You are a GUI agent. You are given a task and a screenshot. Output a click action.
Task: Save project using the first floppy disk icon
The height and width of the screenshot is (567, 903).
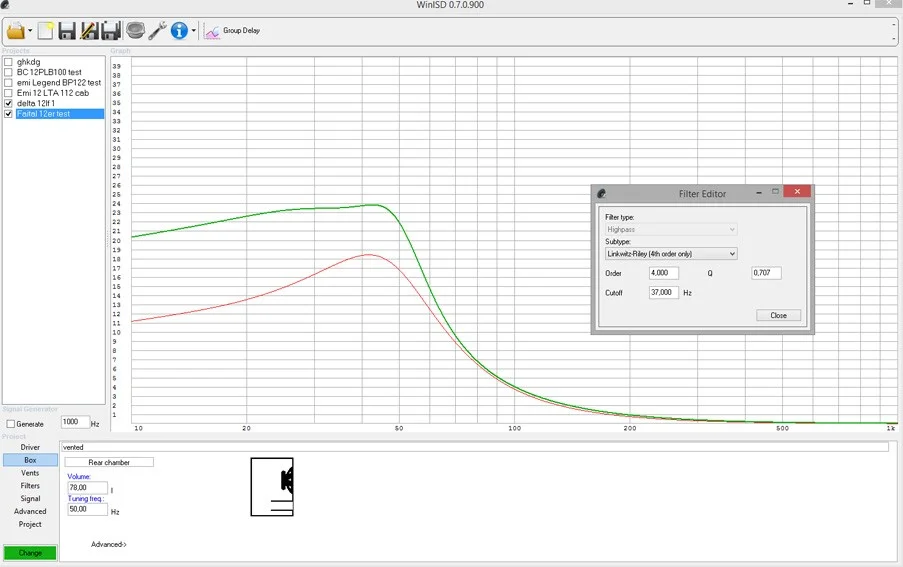[67, 31]
